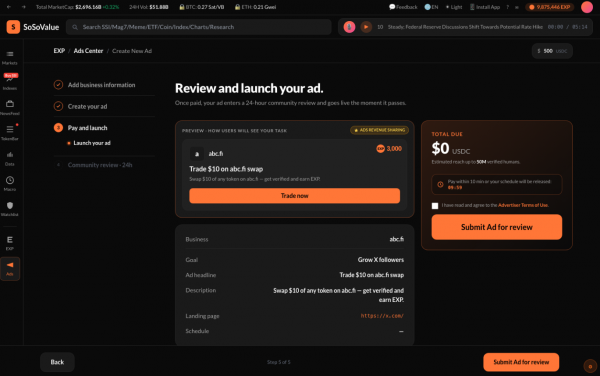
Task: Click the search field for SSI/Mag7/Meme
Action: pos(199,27)
